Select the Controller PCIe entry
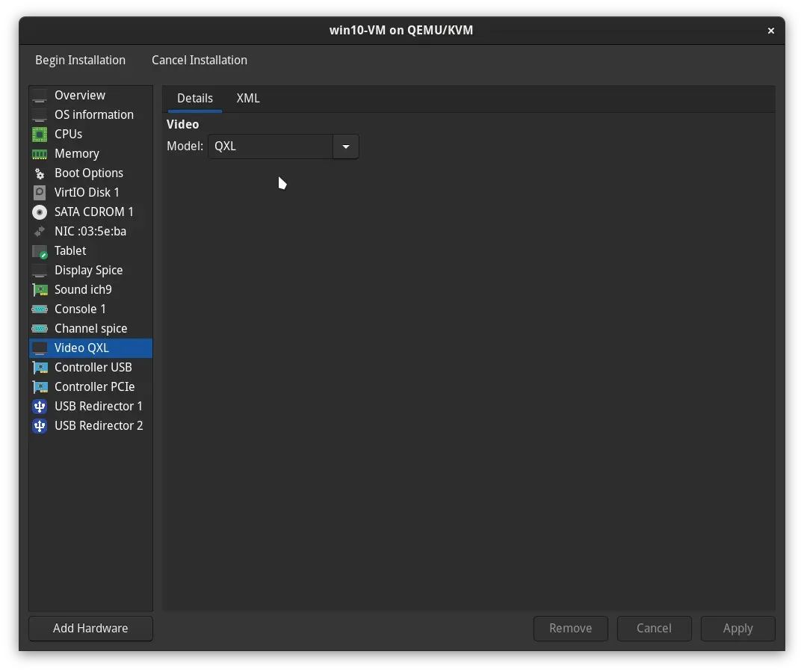The width and height of the screenshot is (804, 672). click(90, 387)
